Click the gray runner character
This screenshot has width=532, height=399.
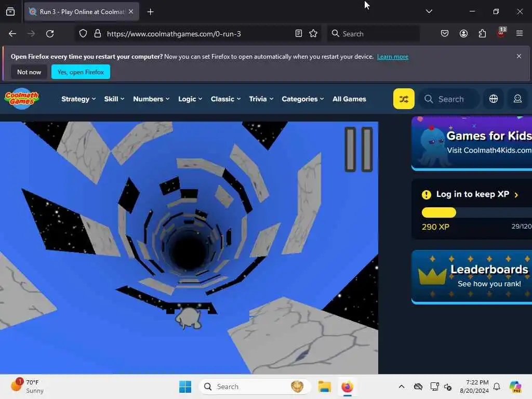coord(188,318)
